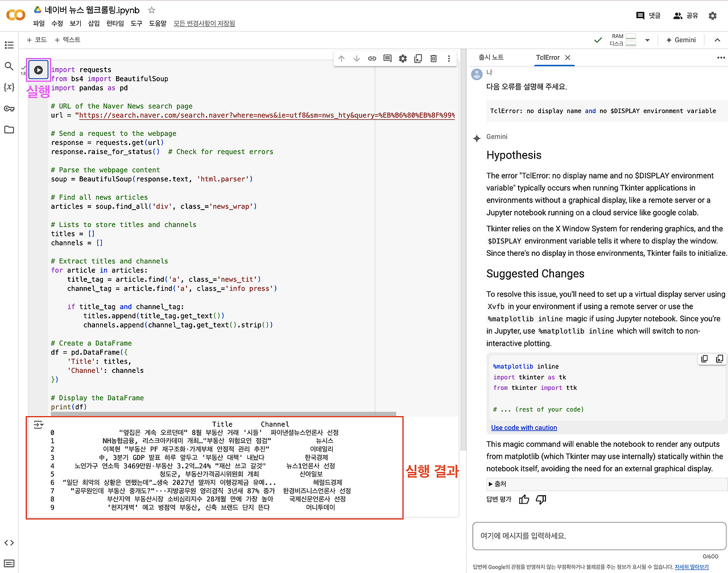The image size is (728, 573).
Task: Click the 모든 변경사항이 저장됨 status link
Action: (x=204, y=23)
